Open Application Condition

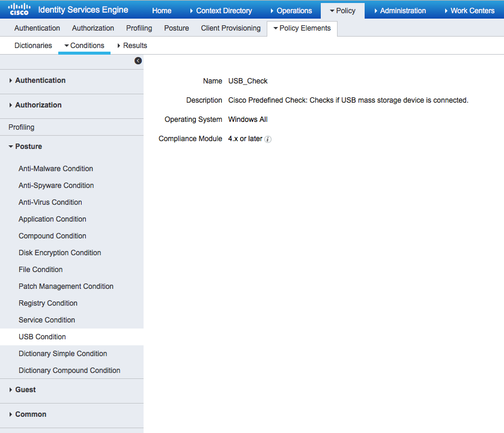coord(52,219)
